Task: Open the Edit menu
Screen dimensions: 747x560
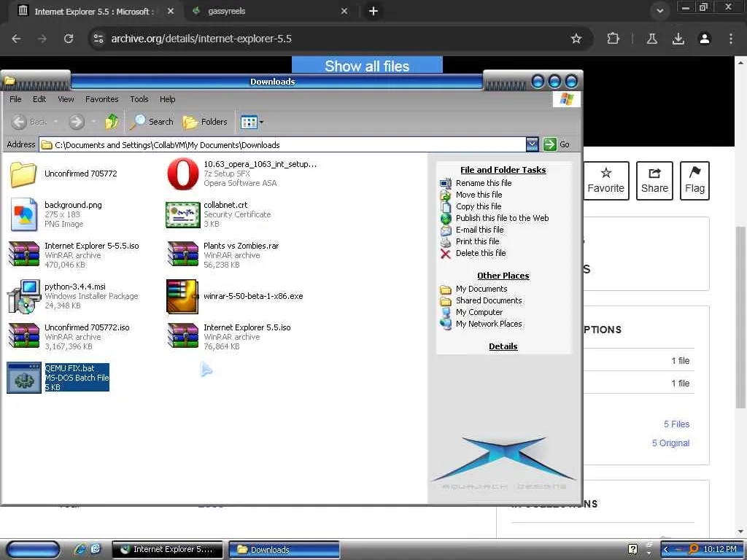Action: [x=39, y=99]
